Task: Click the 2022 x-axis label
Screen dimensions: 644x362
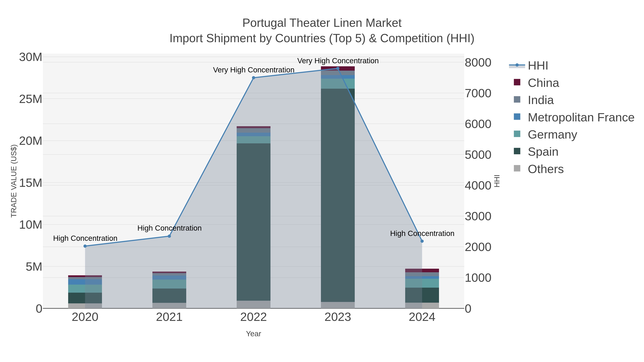Action: [253, 317]
